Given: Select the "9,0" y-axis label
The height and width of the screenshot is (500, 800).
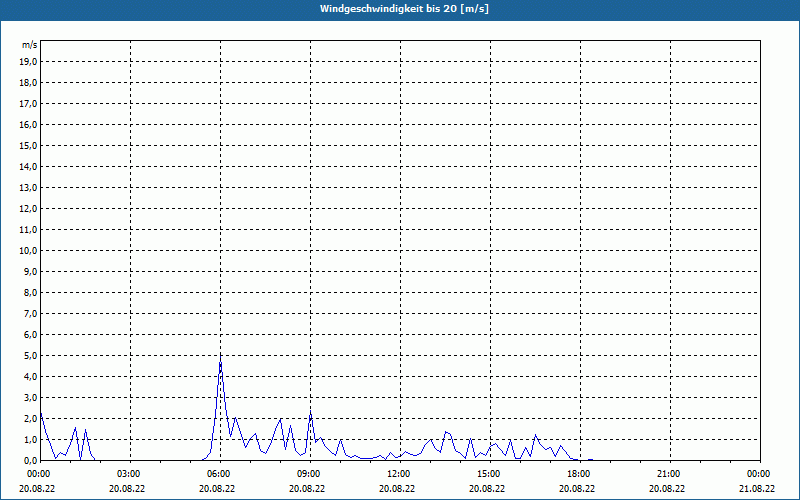Looking at the screenshot, I should pos(31,271).
